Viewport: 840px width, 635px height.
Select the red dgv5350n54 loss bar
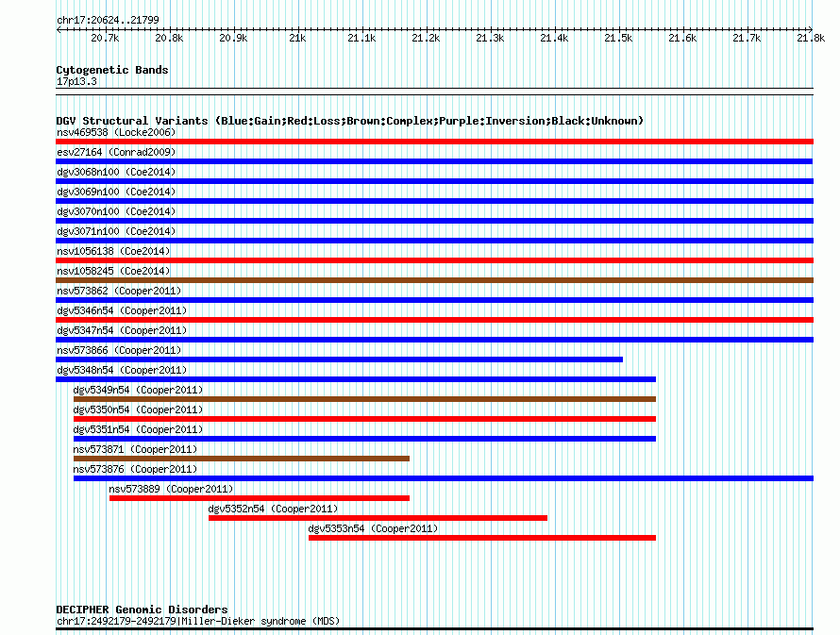[365, 419]
